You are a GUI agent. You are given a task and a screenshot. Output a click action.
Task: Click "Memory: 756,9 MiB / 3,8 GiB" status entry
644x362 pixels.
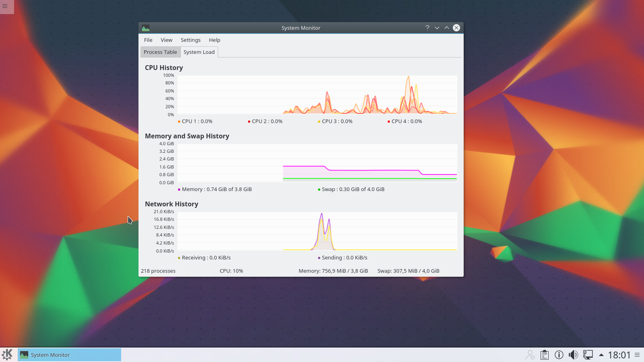point(333,271)
